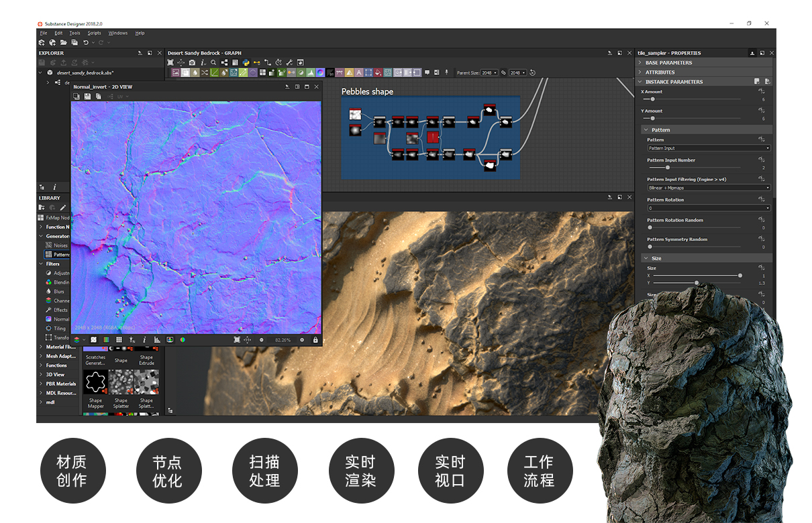Open the File menu
The image size is (812, 523).
[43, 33]
